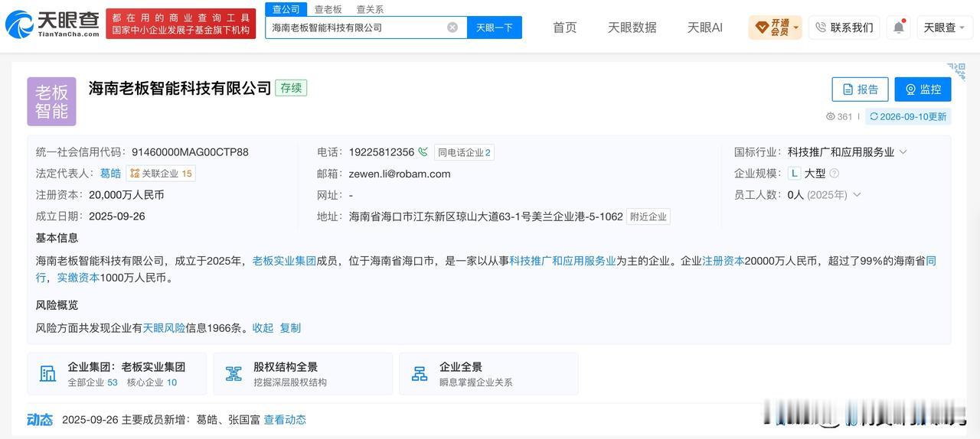Screen dimensions: 980x439
Task: Click the 关联企业 15 tag
Action: [161, 174]
